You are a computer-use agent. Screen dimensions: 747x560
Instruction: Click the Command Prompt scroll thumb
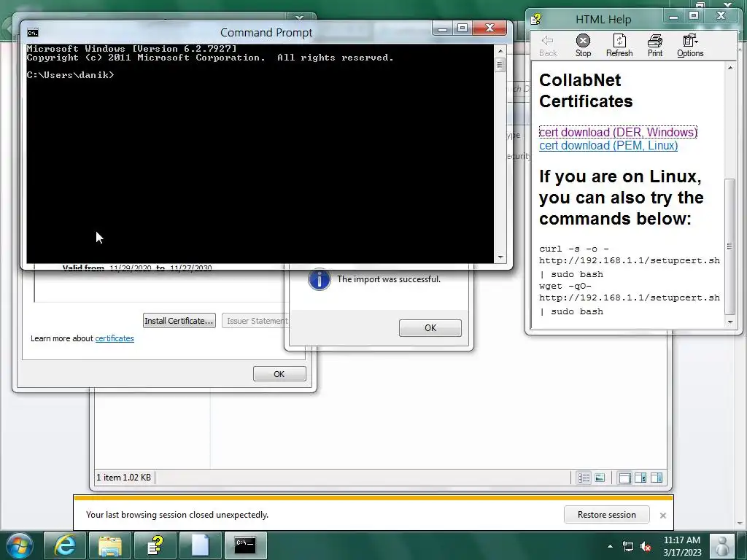(500, 64)
